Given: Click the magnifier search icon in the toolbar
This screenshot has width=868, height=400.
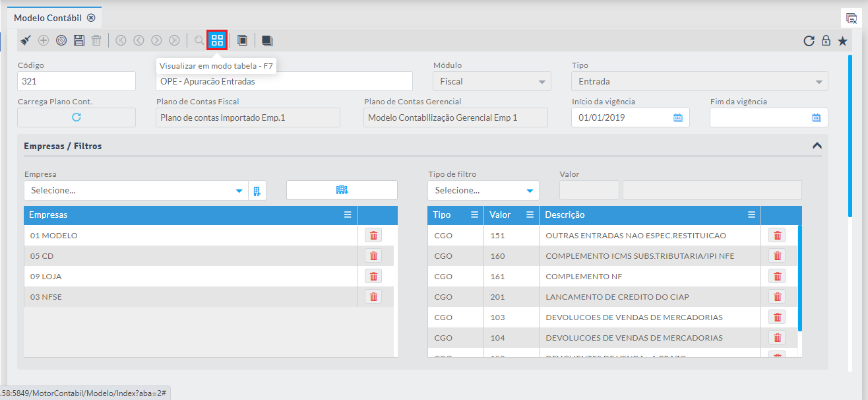Looking at the screenshot, I should (x=199, y=40).
